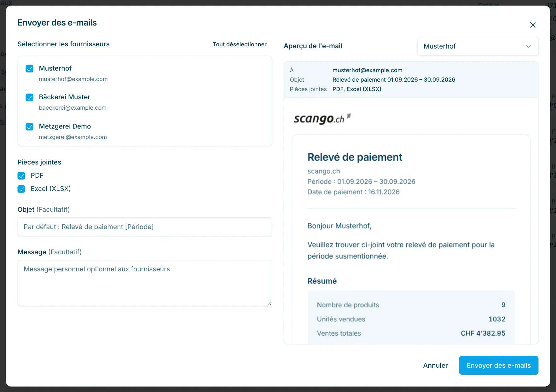Click the scango.ch logo in preview

322,119
